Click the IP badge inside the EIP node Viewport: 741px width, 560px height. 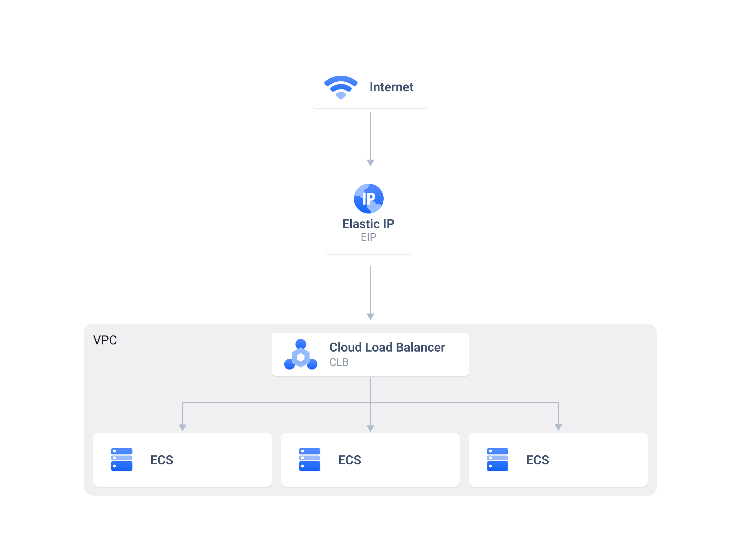(368, 198)
